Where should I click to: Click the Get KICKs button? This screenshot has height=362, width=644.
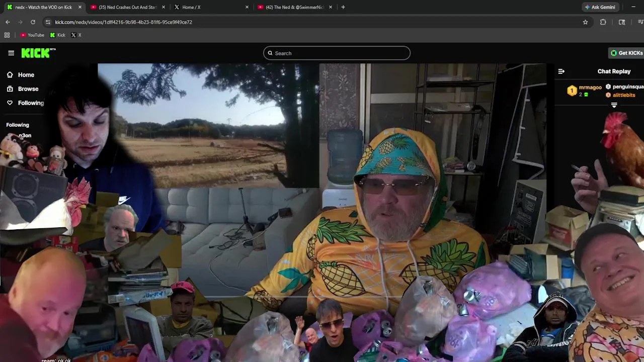pyautogui.click(x=626, y=53)
